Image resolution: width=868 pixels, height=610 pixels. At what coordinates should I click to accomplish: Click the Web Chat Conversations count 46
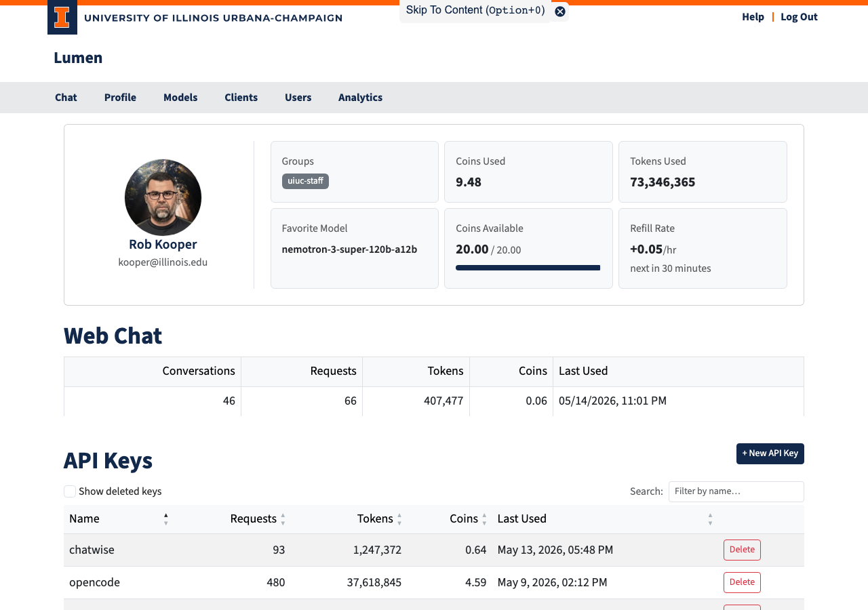[x=229, y=401]
